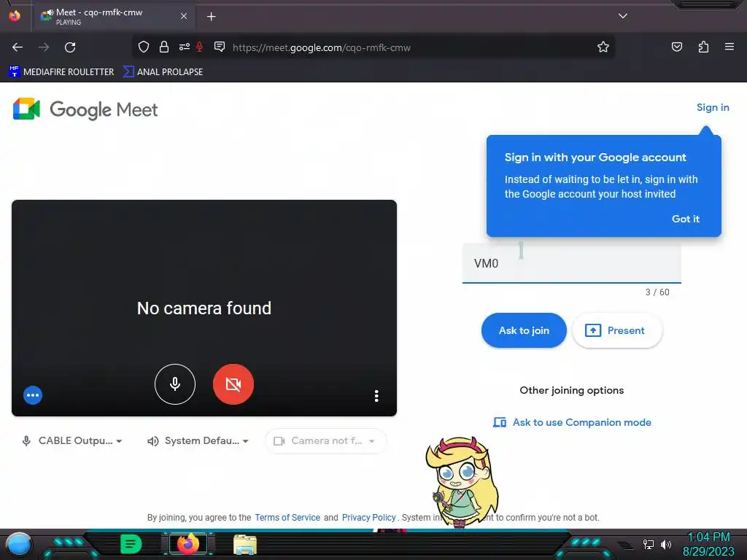Close the Meet tab
Viewport: 747px width, 560px height.
(x=183, y=16)
